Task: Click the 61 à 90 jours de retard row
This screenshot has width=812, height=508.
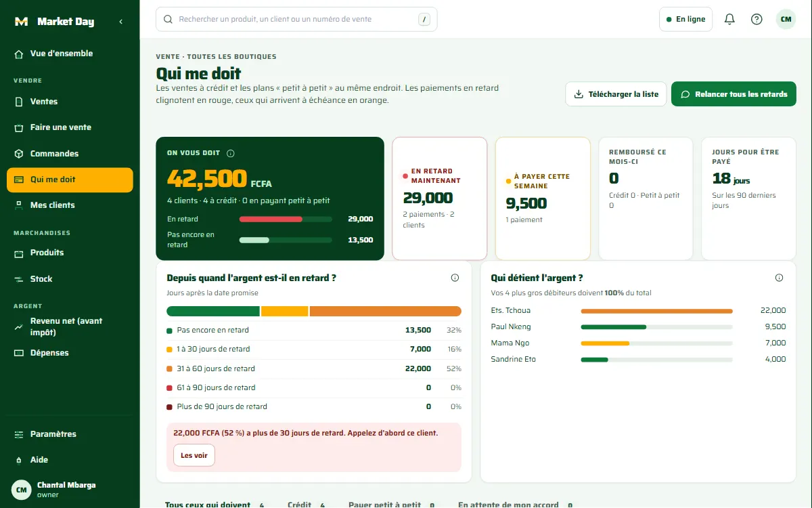Action: click(x=314, y=388)
